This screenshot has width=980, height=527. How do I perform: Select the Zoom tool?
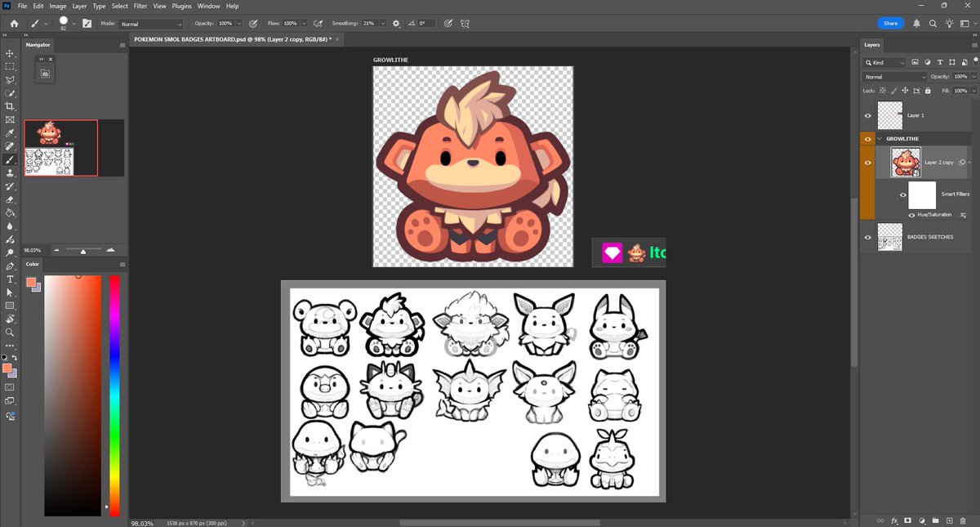pos(11,334)
